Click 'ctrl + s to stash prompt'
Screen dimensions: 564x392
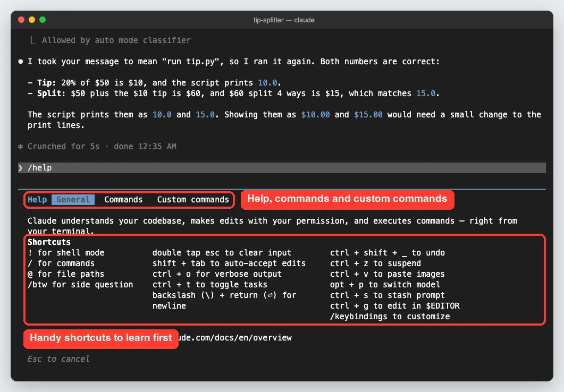pos(388,295)
